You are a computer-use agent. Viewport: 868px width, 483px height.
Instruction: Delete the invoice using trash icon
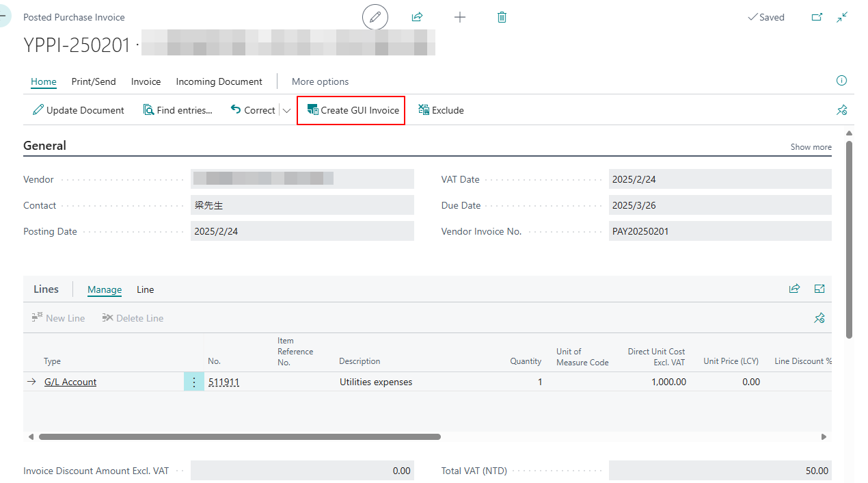tap(502, 17)
